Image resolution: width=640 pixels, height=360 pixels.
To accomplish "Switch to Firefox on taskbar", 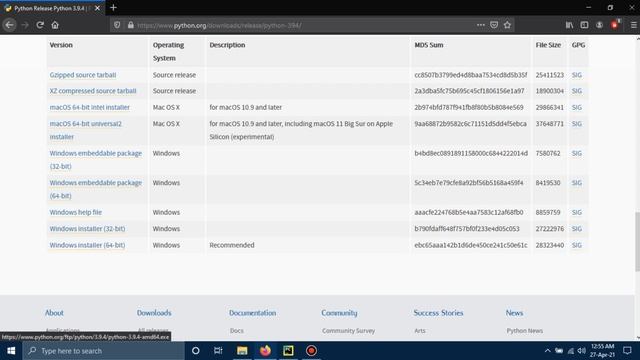I will (265, 351).
